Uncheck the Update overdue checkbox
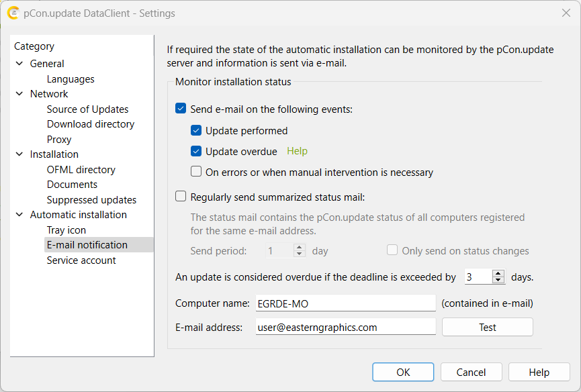 tap(196, 151)
